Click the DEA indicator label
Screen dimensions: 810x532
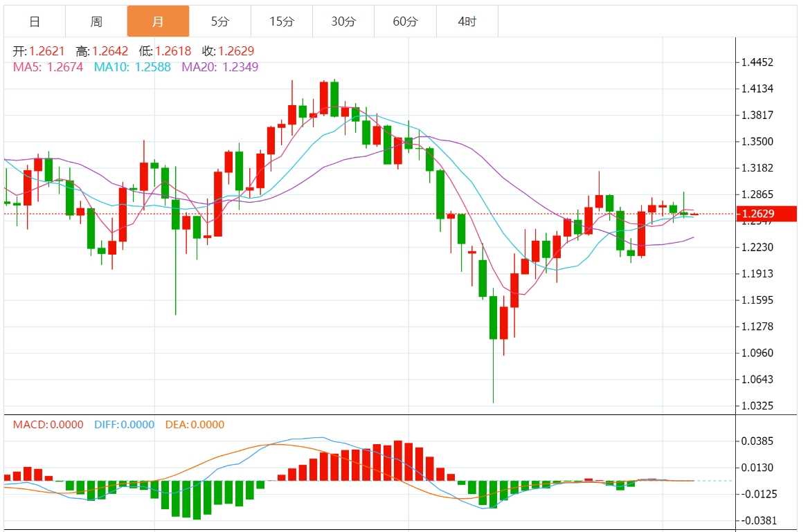point(195,425)
